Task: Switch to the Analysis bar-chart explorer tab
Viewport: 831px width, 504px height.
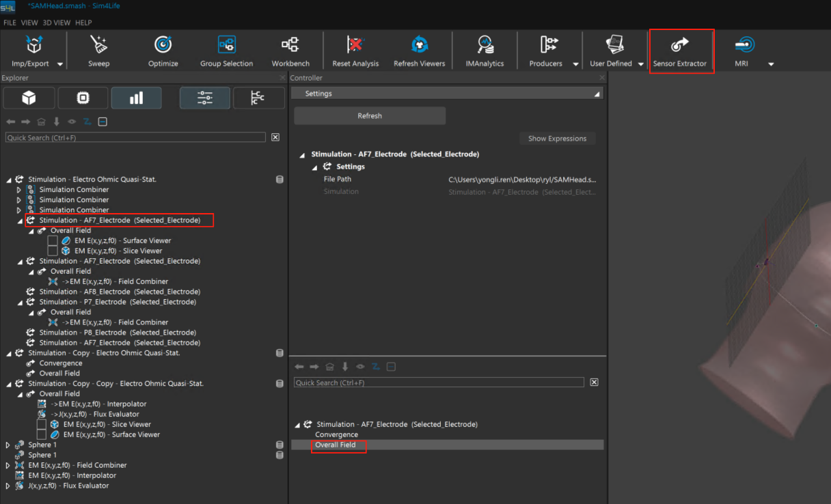Action: [x=137, y=98]
